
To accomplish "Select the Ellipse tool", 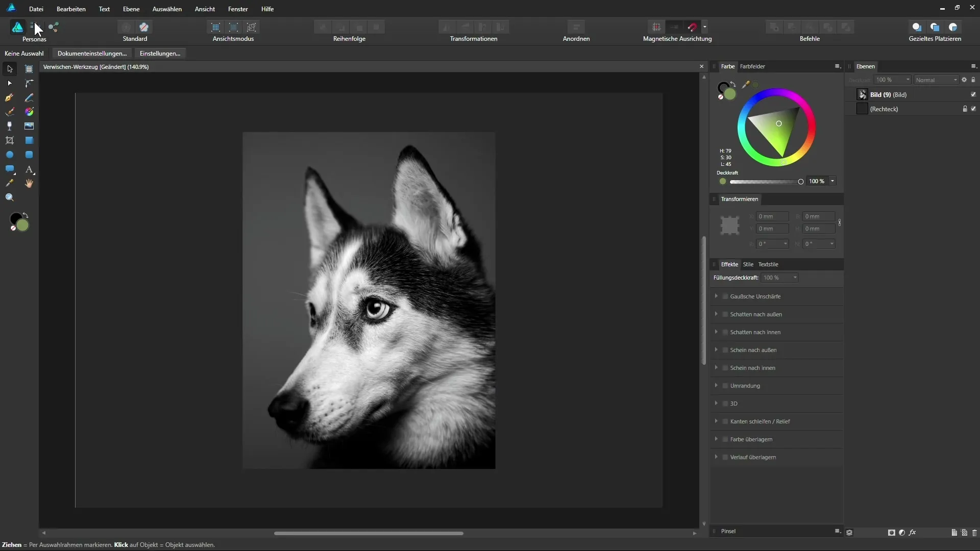I will pos(10,155).
